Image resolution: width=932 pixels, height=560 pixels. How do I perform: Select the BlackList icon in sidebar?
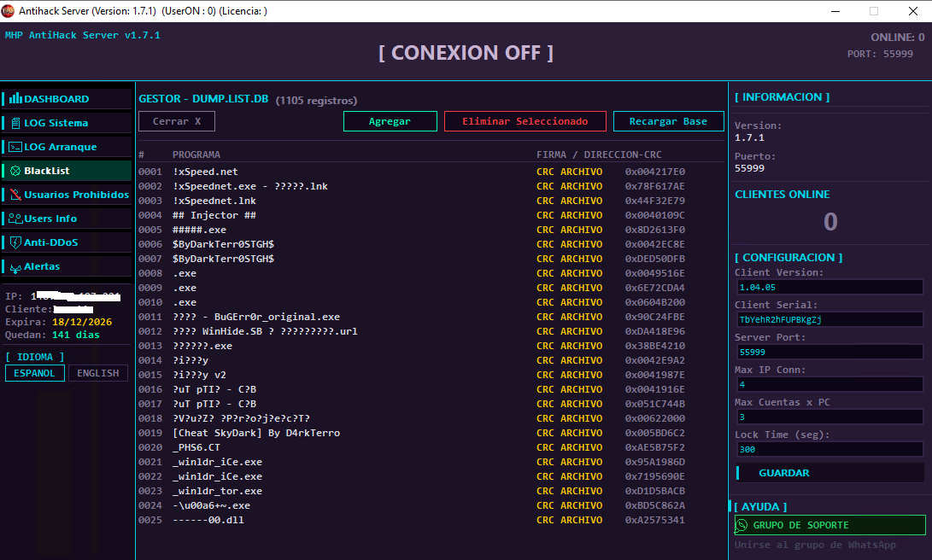15,171
